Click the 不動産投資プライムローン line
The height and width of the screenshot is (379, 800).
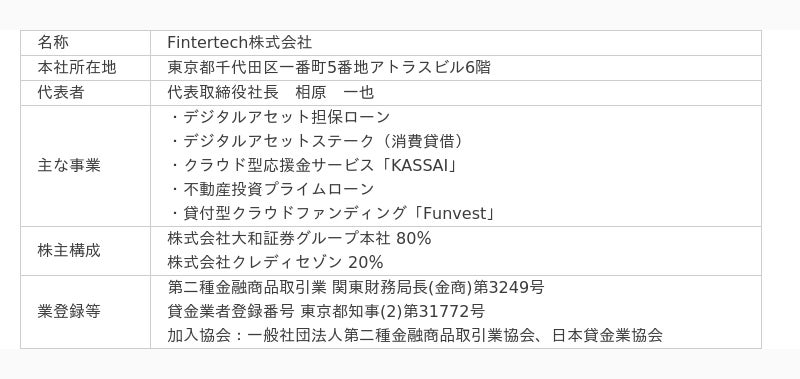click(271, 189)
